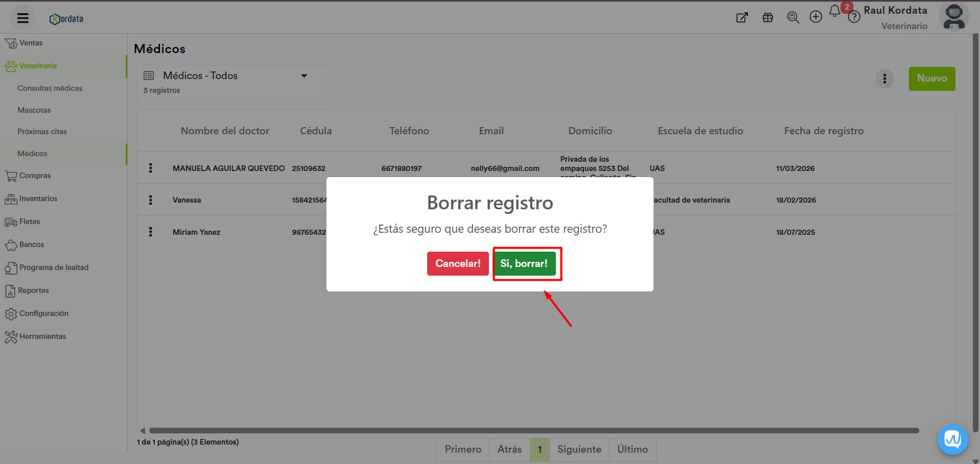Image resolution: width=980 pixels, height=464 pixels.
Task: Go to Siguiente page
Action: [579, 449]
